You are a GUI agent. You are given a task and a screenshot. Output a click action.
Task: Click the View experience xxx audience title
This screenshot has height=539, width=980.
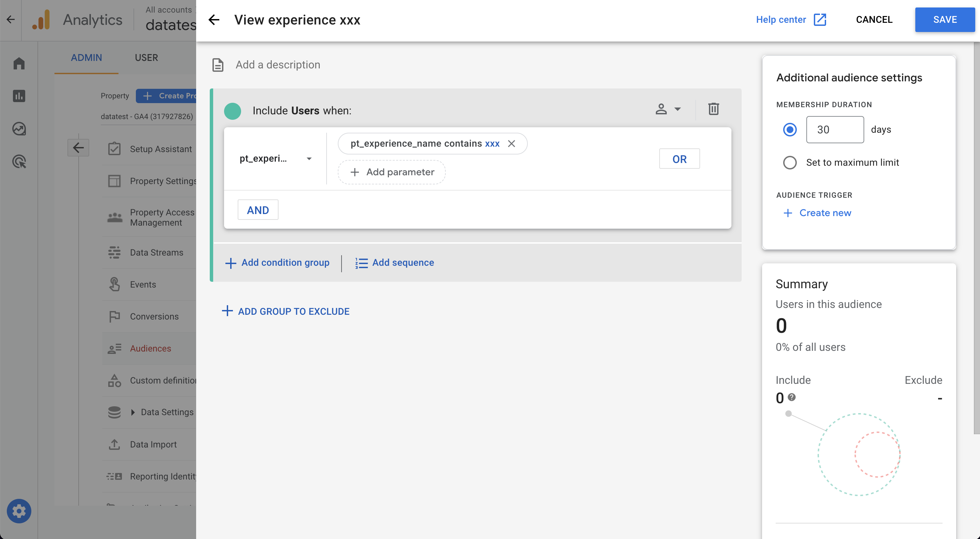click(x=297, y=20)
